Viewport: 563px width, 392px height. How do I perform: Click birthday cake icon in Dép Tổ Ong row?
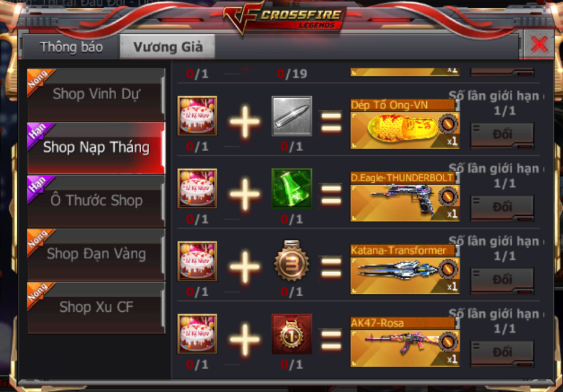(x=197, y=115)
